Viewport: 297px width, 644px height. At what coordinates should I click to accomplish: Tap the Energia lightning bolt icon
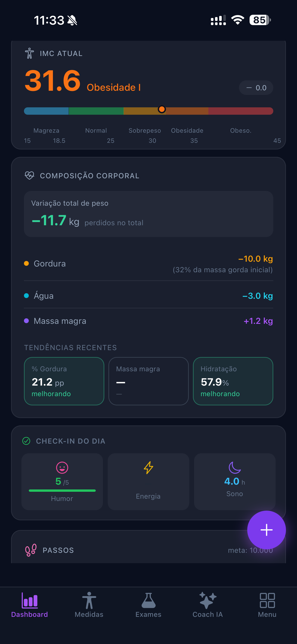148,468
